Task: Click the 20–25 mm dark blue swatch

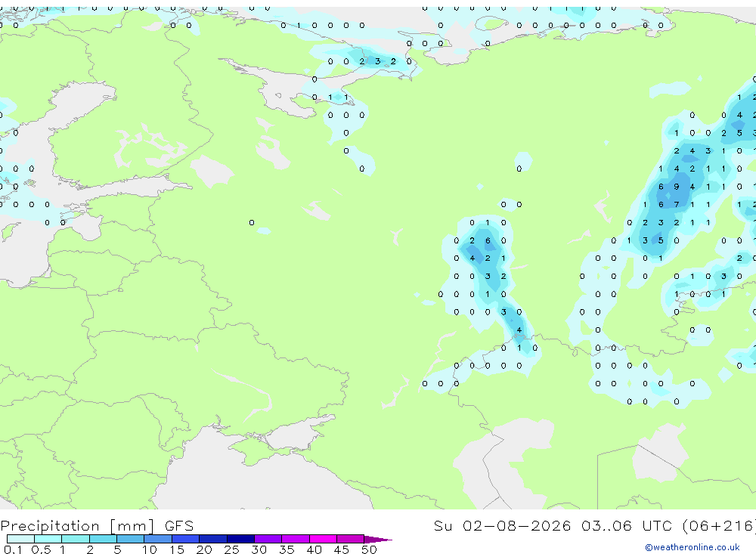Action: (212, 539)
